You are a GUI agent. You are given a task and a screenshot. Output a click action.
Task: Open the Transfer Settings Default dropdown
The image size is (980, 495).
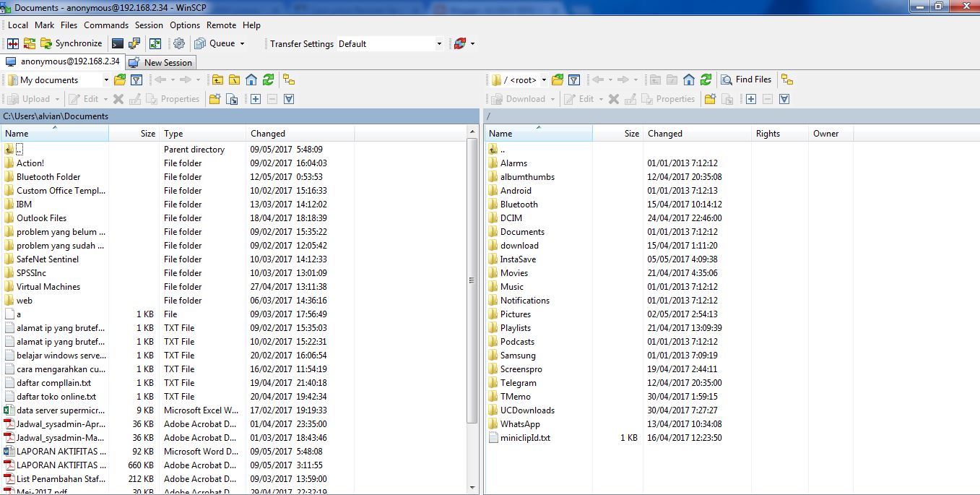(438, 44)
